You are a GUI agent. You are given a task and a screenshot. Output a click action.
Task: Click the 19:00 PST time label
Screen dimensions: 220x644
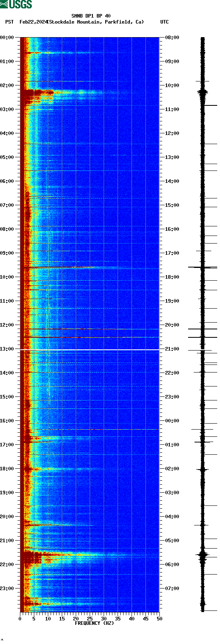pyautogui.click(x=7, y=493)
